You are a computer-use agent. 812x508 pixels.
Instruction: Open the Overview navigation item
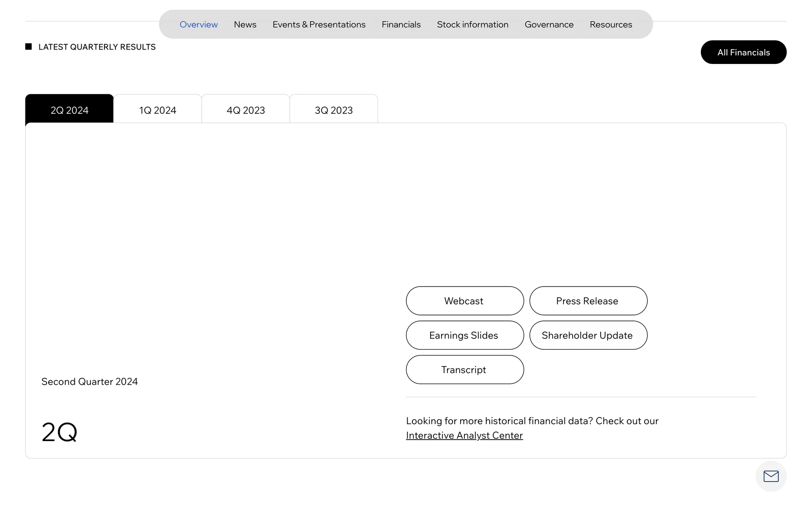[x=198, y=25]
